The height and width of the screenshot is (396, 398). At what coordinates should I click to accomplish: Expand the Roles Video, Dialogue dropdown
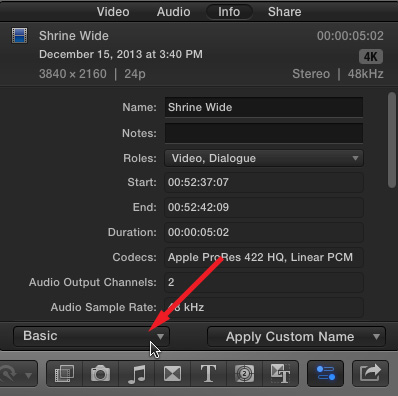pyautogui.click(x=264, y=158)
